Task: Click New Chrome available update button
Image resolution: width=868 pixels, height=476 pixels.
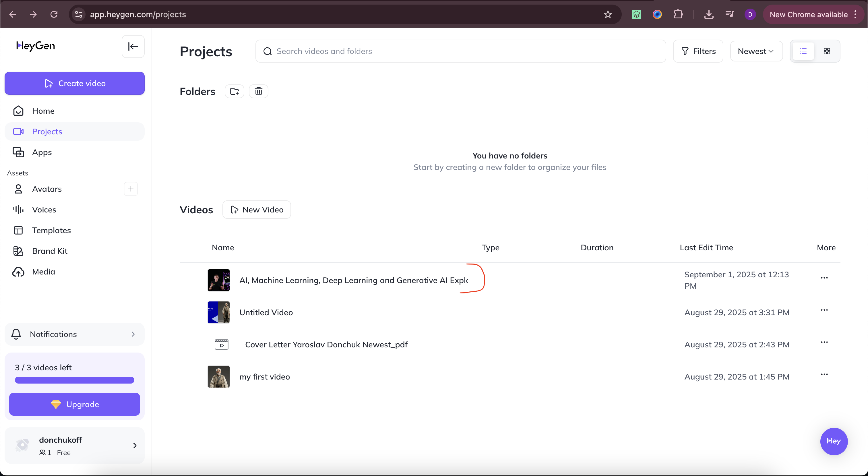Action: 809,14
